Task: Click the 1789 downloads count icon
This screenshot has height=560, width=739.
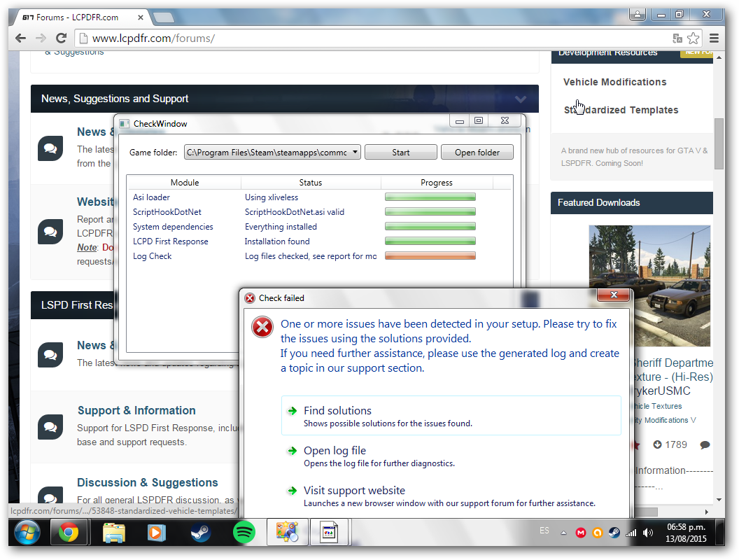Action: point(657,444)
